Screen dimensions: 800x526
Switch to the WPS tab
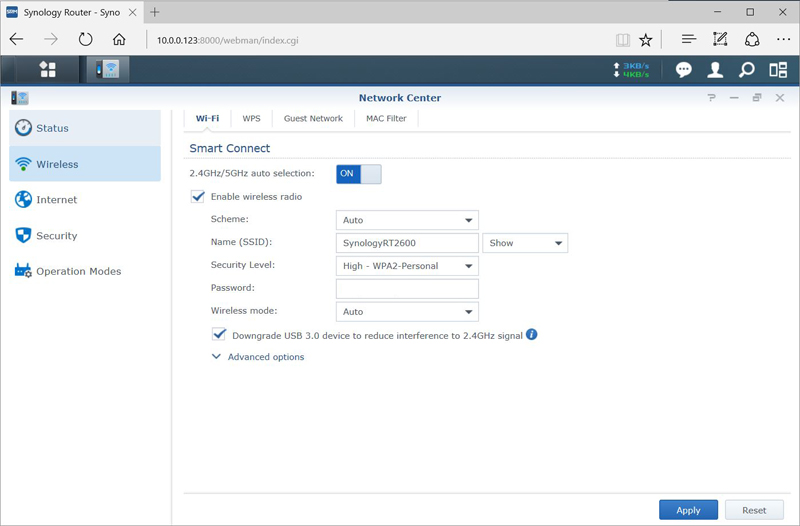(251, 118)
